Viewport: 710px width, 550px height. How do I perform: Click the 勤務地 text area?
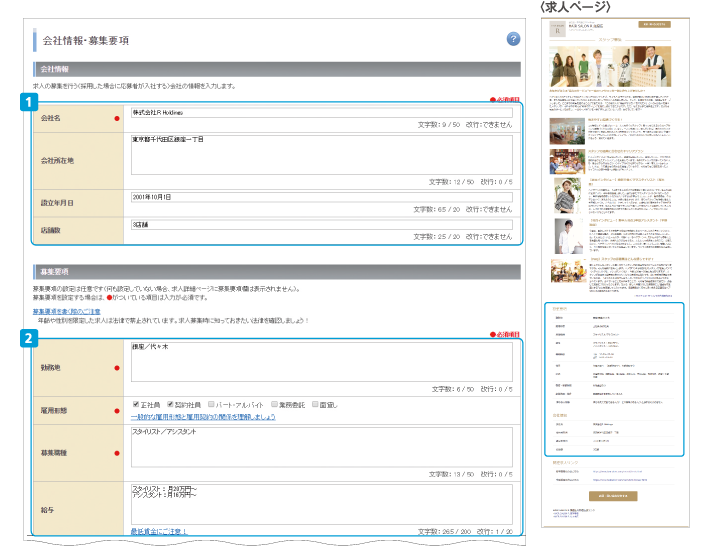tap(320, 363)
